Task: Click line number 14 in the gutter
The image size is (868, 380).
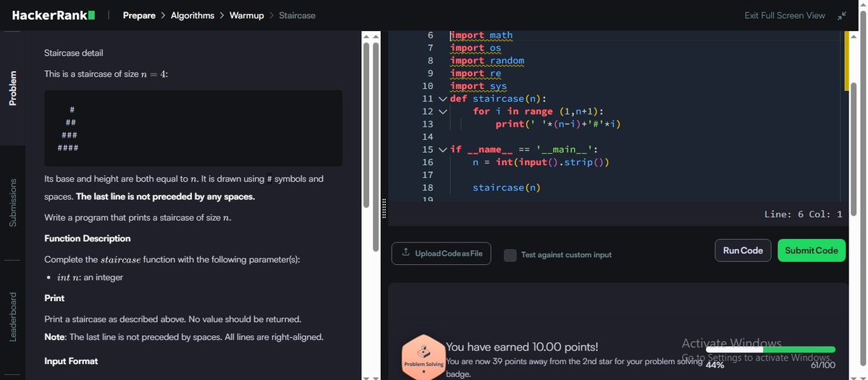Action: click(427, 137)
